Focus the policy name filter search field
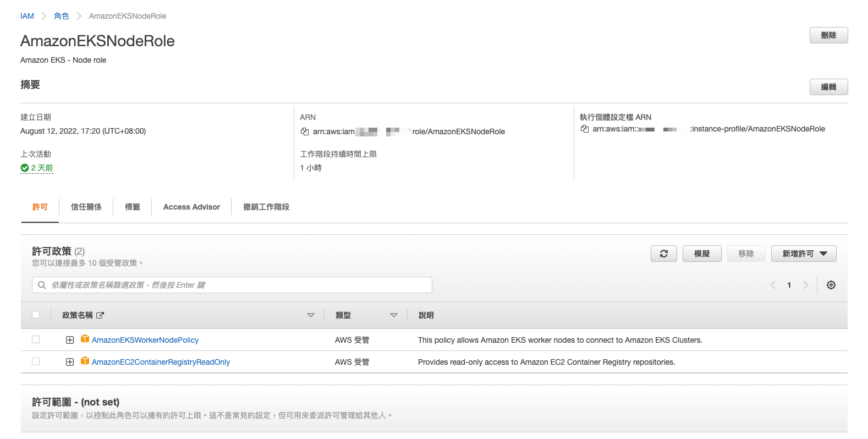 coord(232,285)
